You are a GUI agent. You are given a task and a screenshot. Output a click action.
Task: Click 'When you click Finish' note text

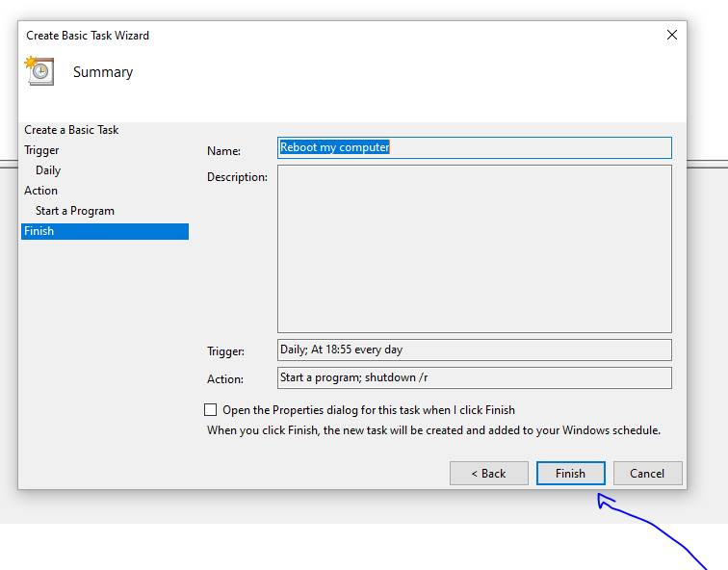433,430
